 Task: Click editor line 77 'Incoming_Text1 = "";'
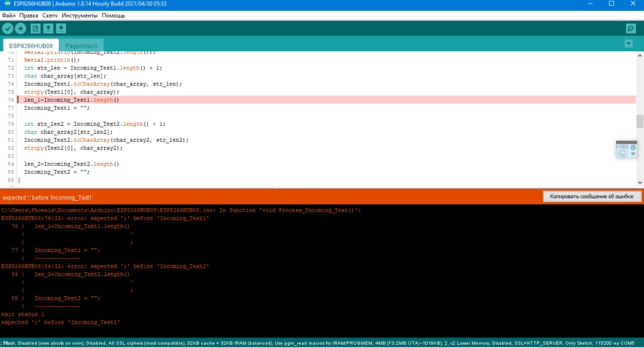coord(57,108)
